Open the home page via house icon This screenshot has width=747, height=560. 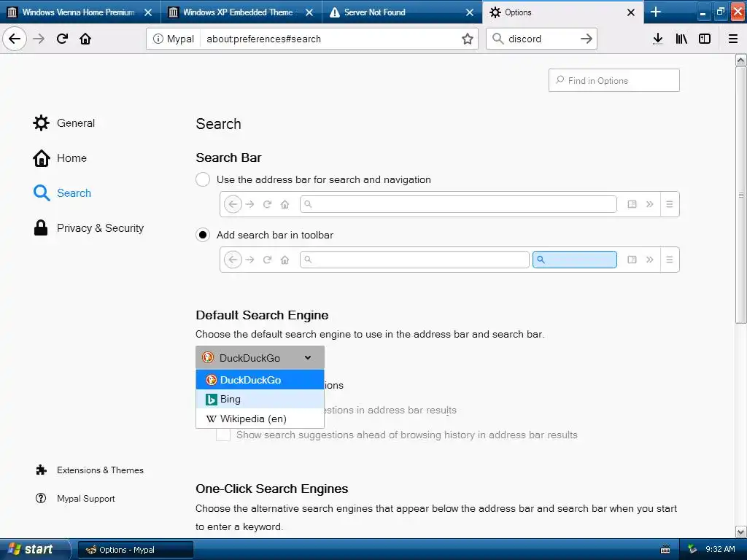click(x=85, y=39)
